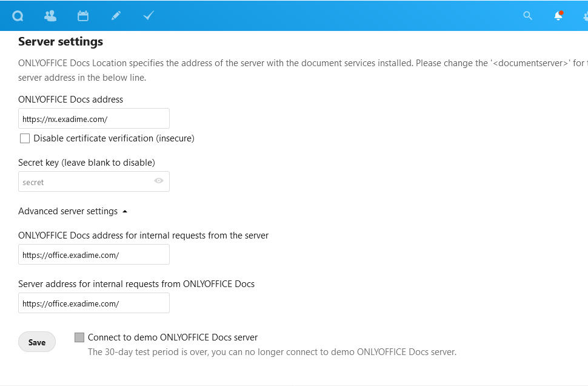Image resolution: width=588 pixels, height=386 pixels.
Task: Open the Calendar app icon
Action: (83, 16)
